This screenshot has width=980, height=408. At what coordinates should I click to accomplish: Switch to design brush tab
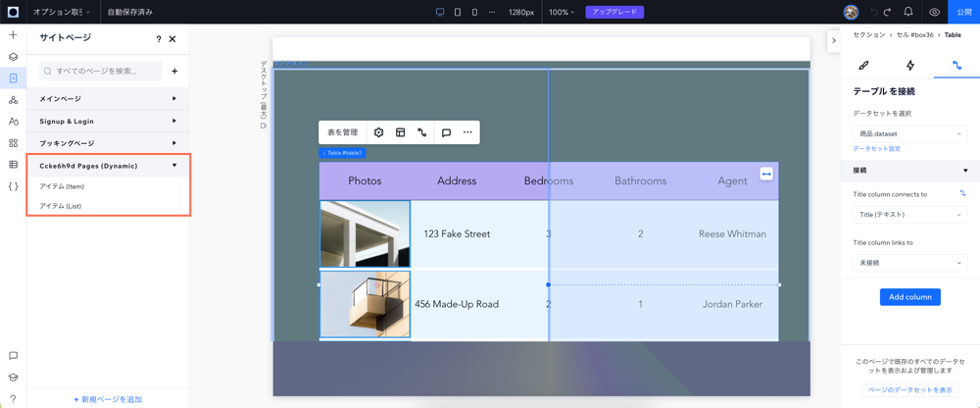tap(863, 65)
